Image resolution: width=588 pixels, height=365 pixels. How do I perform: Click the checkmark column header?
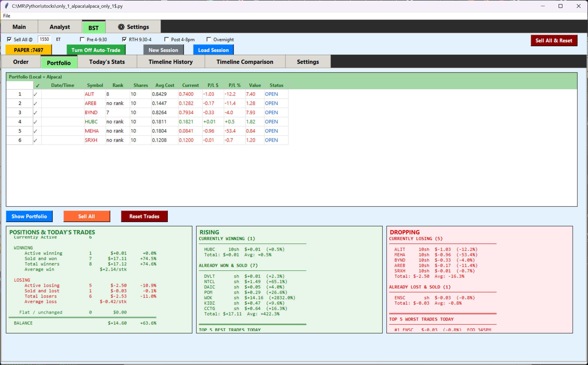coord(37,85)
